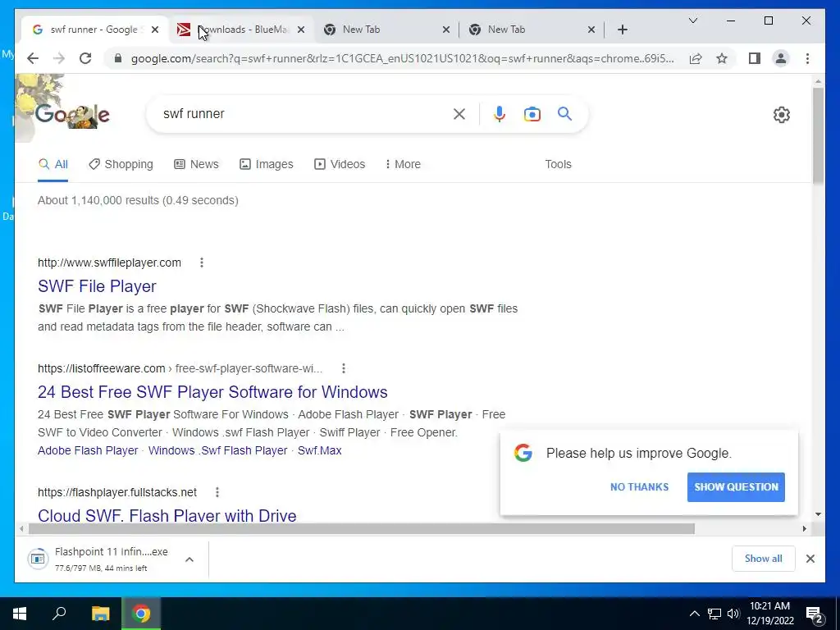
Task: Open Windows Start menu
Action: [x=20, y=614]
